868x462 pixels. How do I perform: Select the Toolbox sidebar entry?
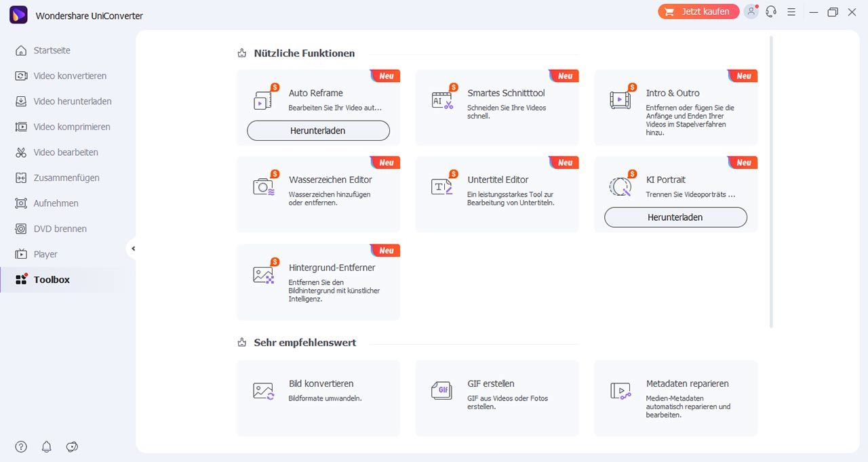68,279
